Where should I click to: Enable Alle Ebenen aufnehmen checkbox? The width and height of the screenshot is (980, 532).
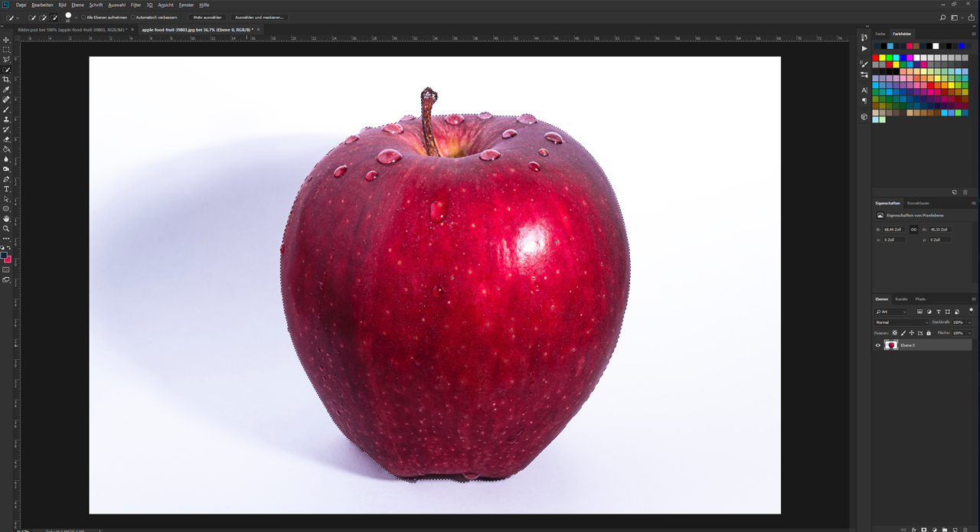click(83, 17)
